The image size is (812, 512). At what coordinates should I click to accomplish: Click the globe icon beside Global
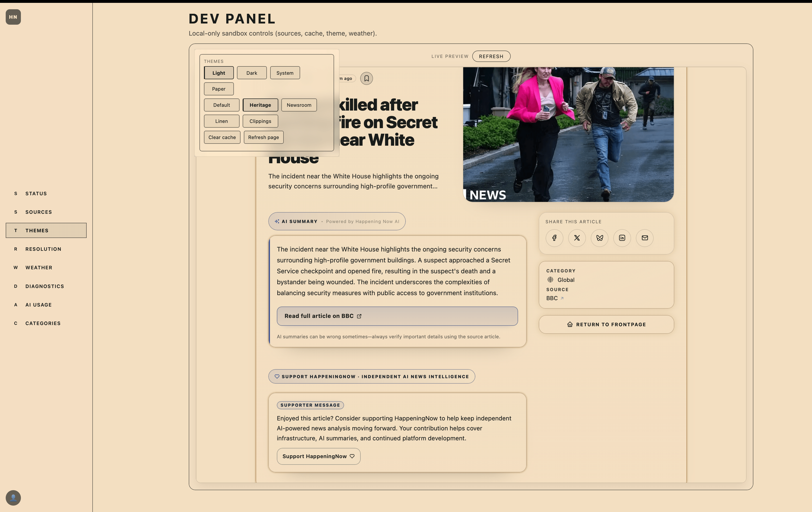click(x=550, y=280)
